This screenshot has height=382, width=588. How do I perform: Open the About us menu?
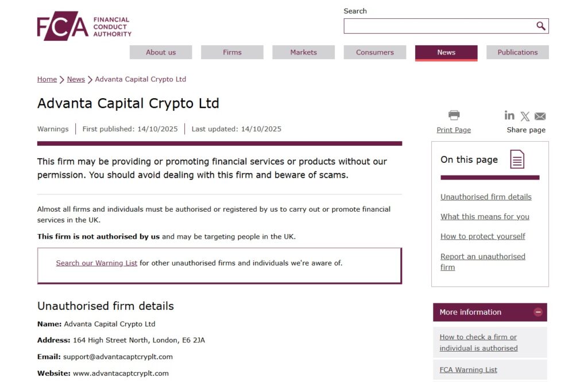pos(161,52)
